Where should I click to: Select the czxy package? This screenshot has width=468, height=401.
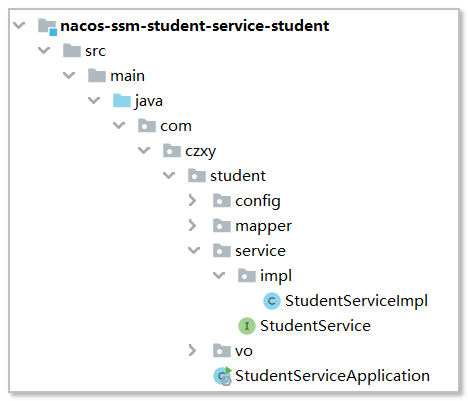tap(201, 151)
